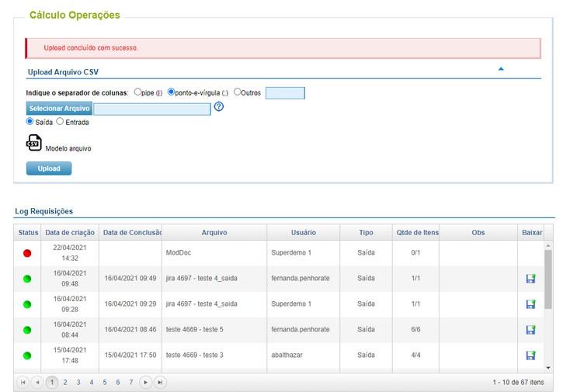Sort by Usuário column header
The width and height of the screenshot is (570, 392).
click(304, 233)
